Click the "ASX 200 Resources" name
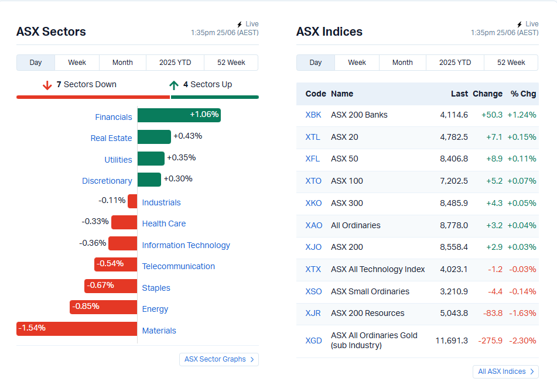557x392 pixels. 368,313
